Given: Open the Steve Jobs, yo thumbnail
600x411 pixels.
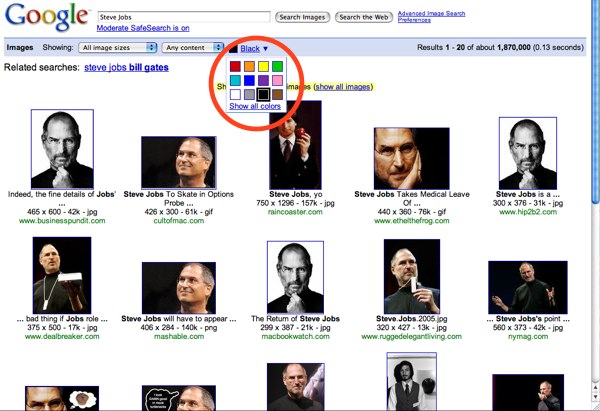Looking at the screenshot, I should pyautogui.click(x=295, y=147).
